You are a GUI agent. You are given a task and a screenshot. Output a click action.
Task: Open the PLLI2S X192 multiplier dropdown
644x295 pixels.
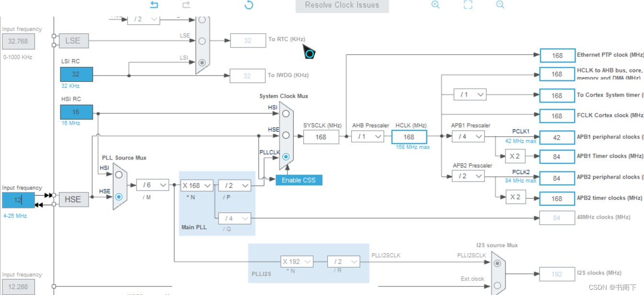click(x=296, y=261)
